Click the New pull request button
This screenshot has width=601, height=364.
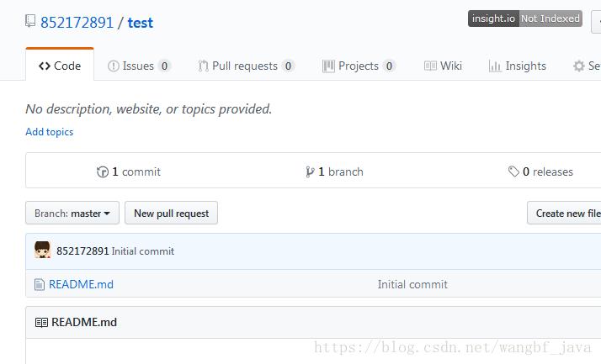click(172, 213)
